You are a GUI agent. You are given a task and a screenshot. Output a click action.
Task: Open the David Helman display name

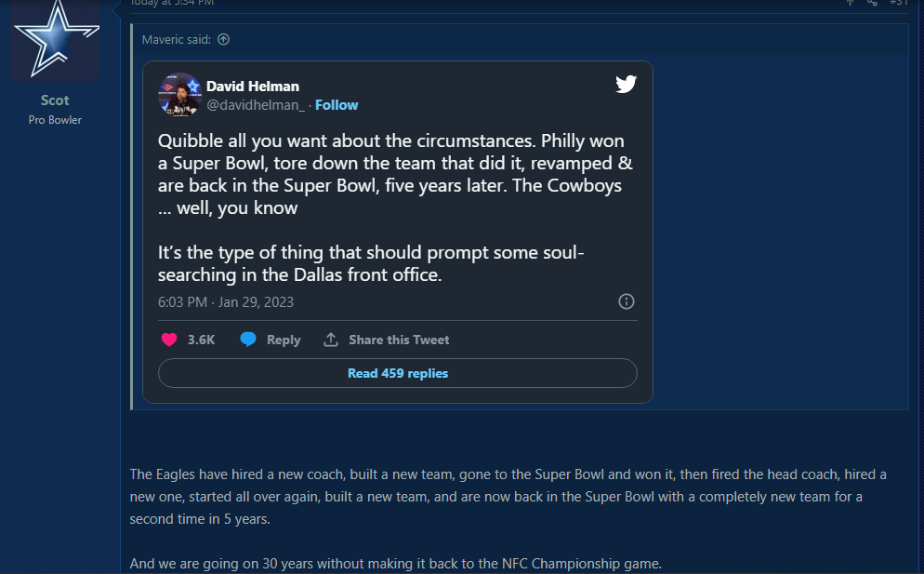pos(253,86)
